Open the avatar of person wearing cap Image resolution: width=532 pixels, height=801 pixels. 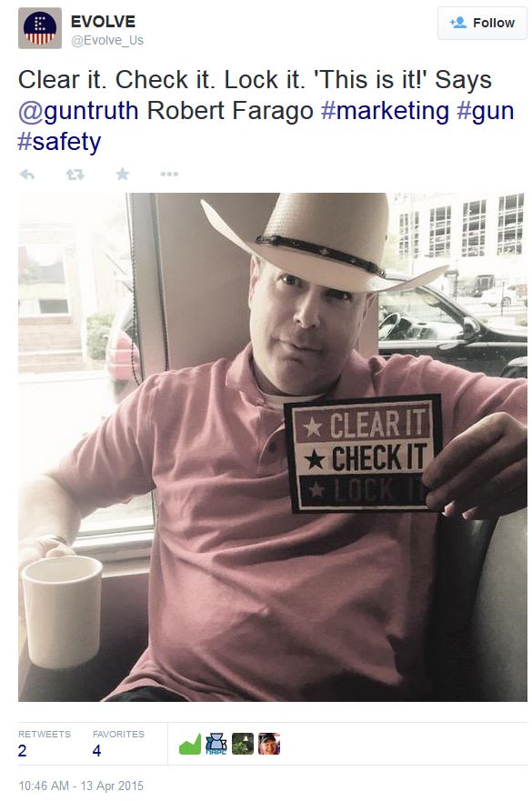coord(269,744)
